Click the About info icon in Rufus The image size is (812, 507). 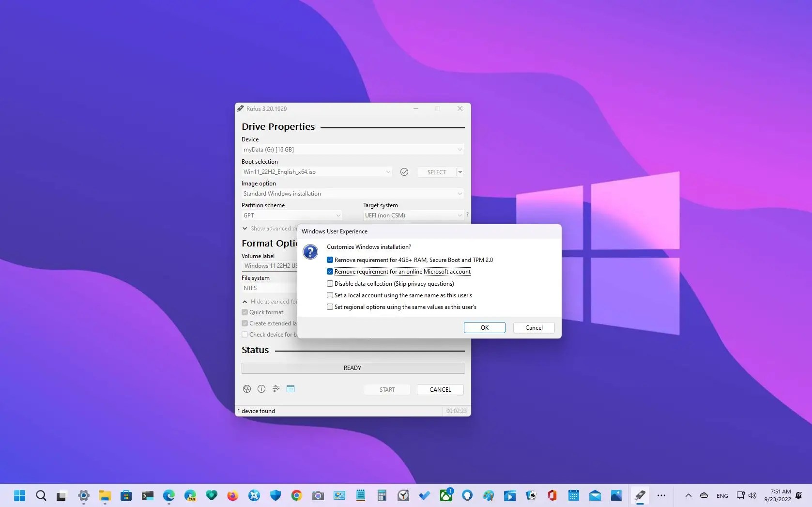[261, 389]
